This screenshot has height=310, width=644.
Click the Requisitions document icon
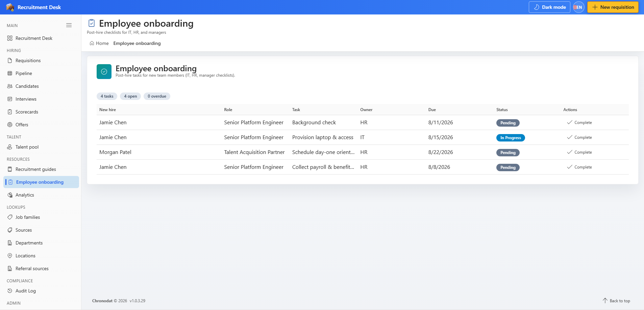(x=10, y=60)
